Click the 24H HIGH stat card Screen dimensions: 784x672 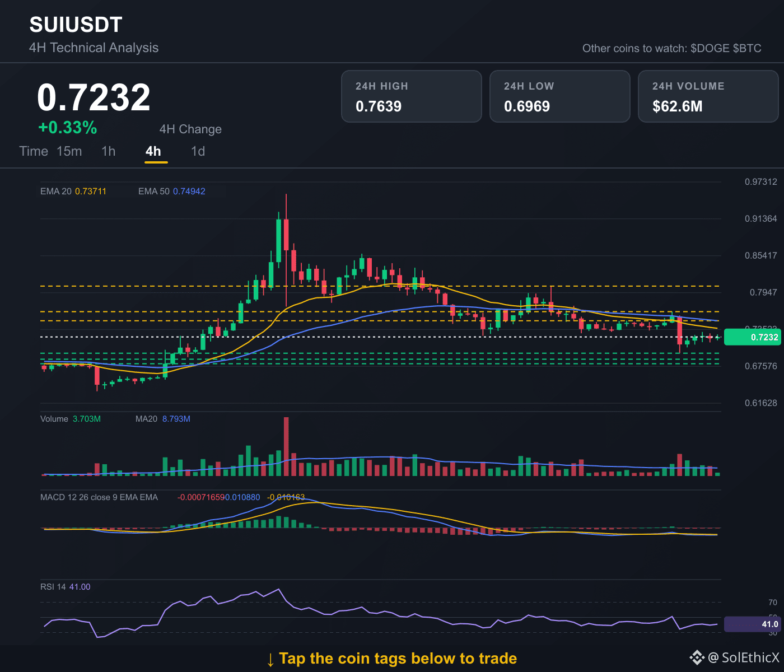[x=412, y=96]
